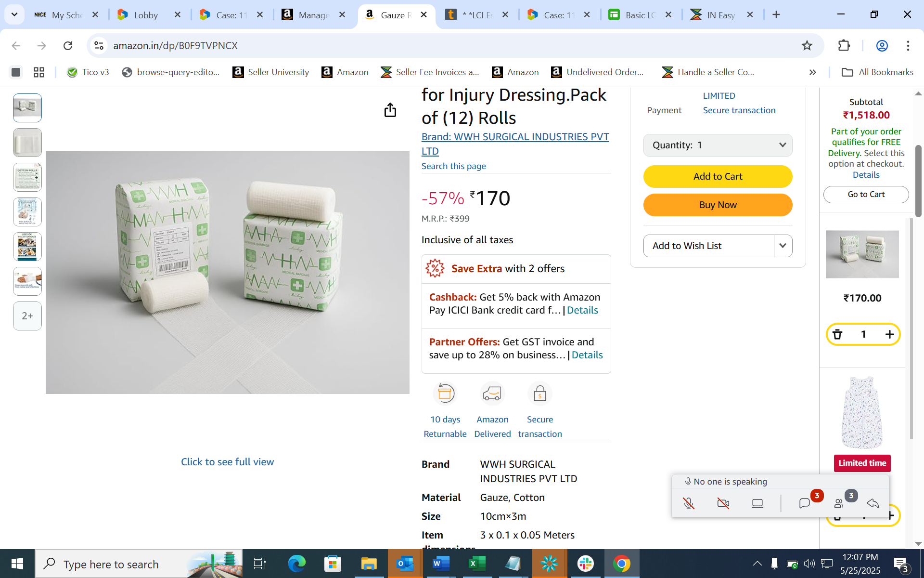The width and height of the screenshot is (924, 578).
Task: Show more bookmarks with the chevron
Action: click(x=813, y=72)
